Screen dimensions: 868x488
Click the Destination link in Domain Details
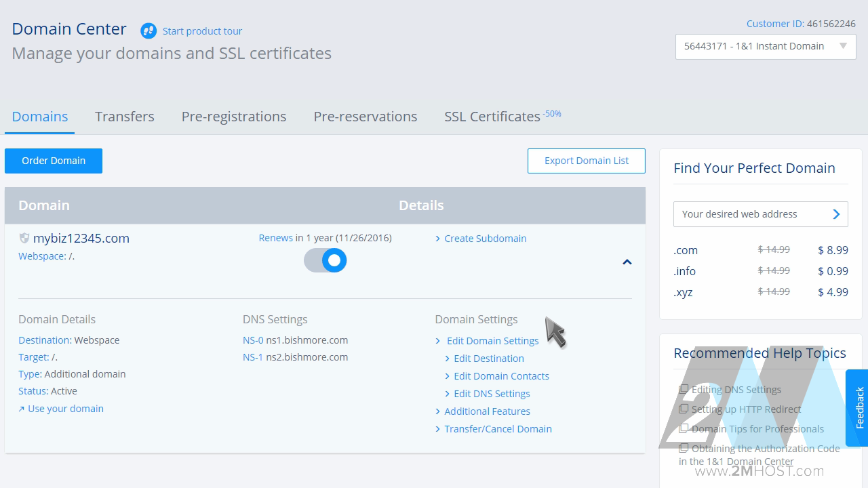(45, 340)
